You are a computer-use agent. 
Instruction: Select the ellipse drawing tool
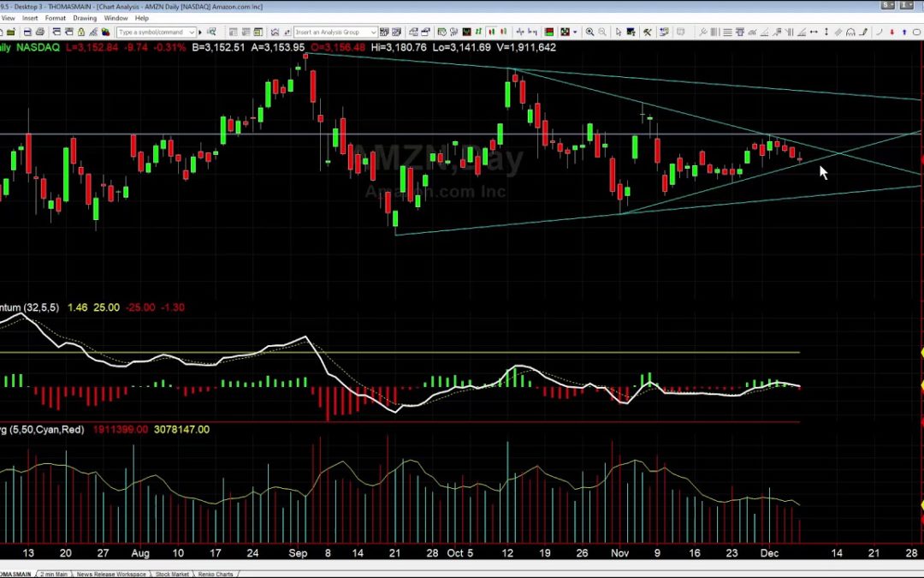[x=916, y=32]
